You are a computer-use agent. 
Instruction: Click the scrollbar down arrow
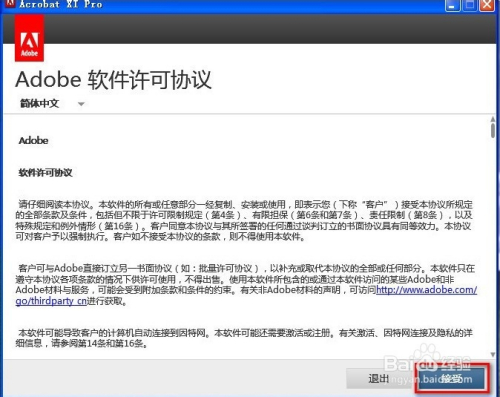[x=493, y=354]
